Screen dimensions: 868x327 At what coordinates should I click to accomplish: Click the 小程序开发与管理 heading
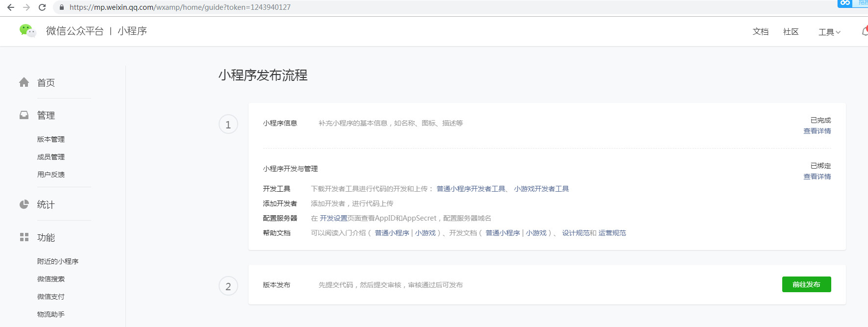(x=290, y=169)
